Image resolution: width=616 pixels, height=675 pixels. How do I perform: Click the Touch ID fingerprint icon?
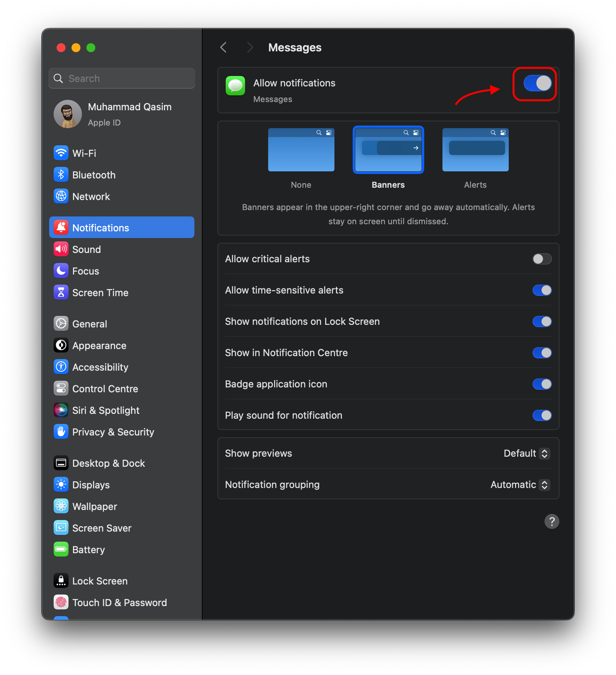pyautogui.click(x=61, y=602)
